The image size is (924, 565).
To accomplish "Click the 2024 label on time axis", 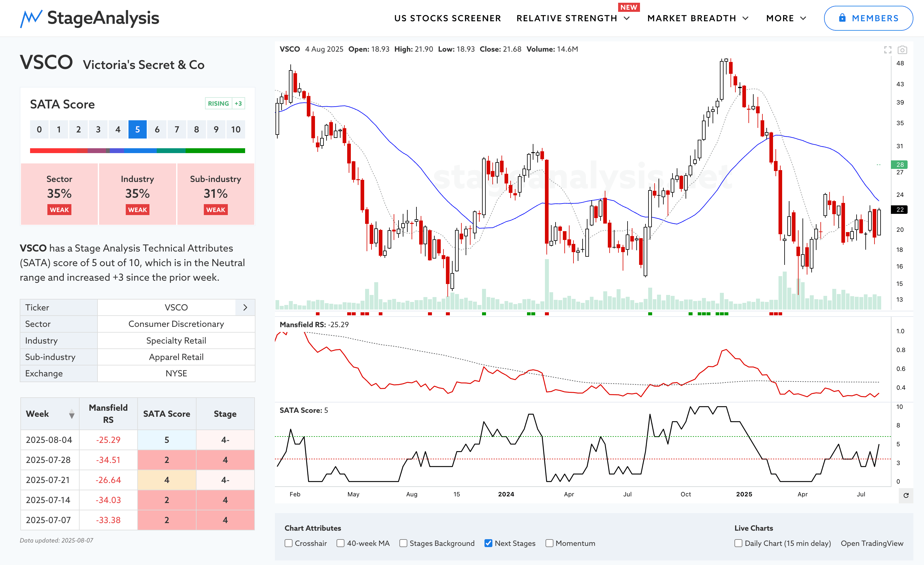I will coord(506,494).
